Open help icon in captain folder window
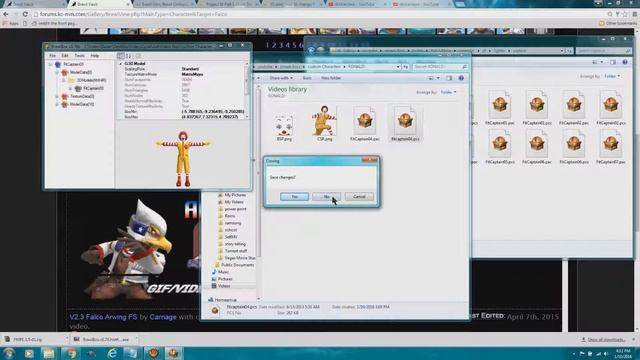 click(625, 62)
